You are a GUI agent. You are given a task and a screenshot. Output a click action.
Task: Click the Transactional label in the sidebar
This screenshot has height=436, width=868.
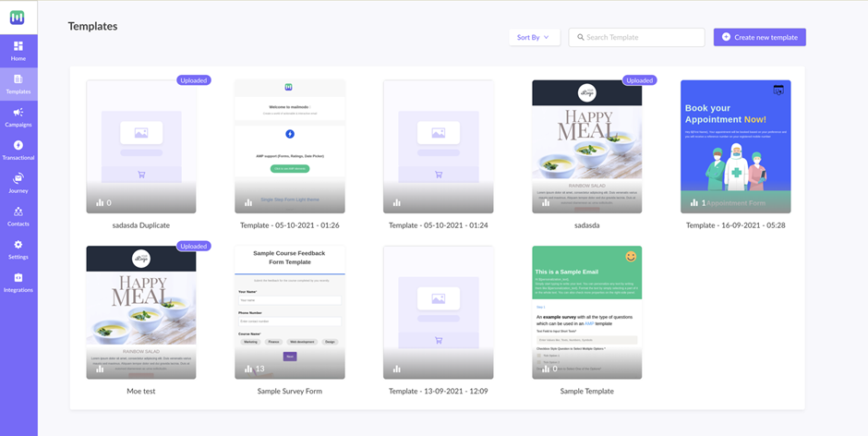[x=18, y=157]
